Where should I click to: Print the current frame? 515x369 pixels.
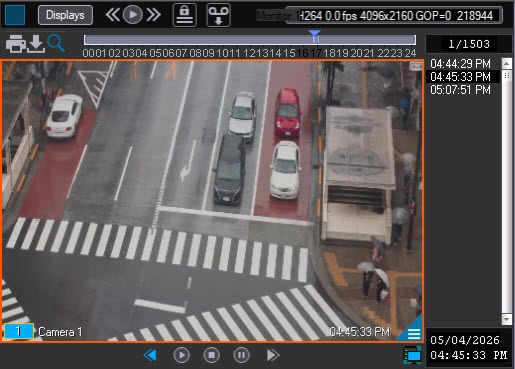coord(16,44)
